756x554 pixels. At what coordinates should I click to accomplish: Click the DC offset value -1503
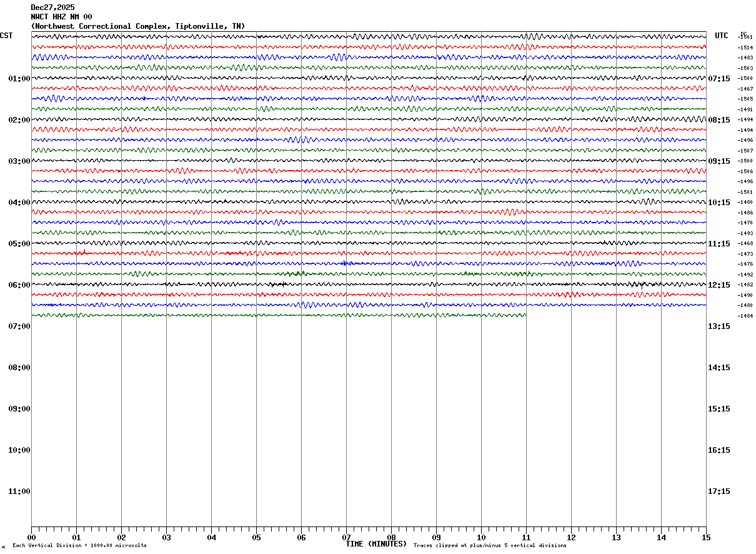745,68
